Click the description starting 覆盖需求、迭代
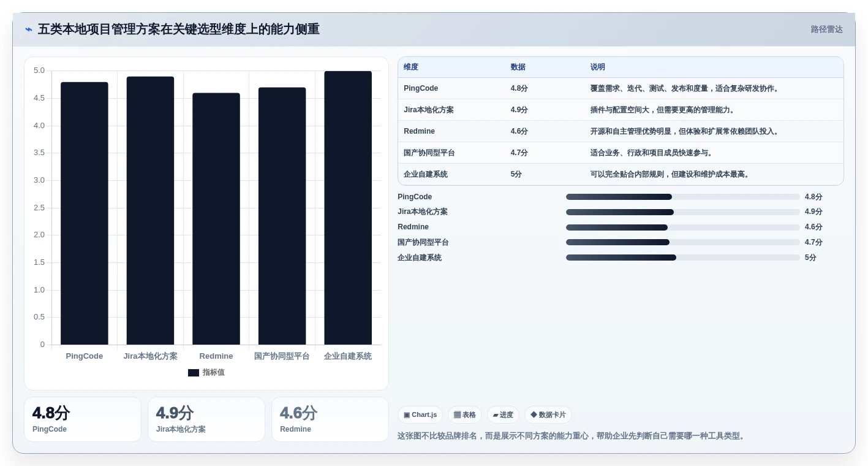 pos(685,88)
